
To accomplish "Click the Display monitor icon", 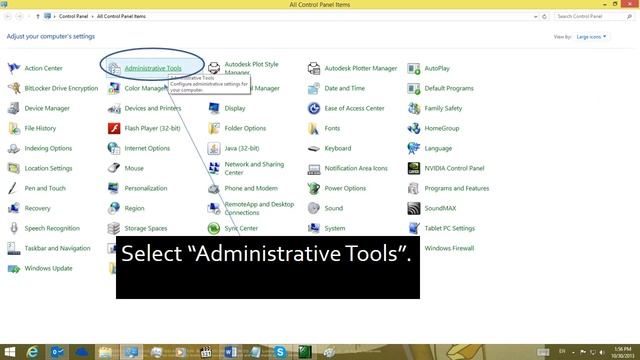I will (x=214, y=108).
